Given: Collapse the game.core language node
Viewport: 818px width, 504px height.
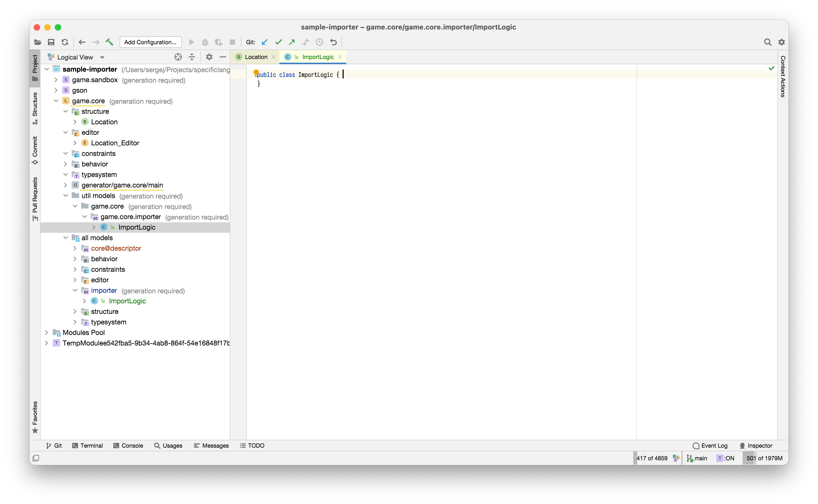Looking at the screenshot, I should point(56,101).
